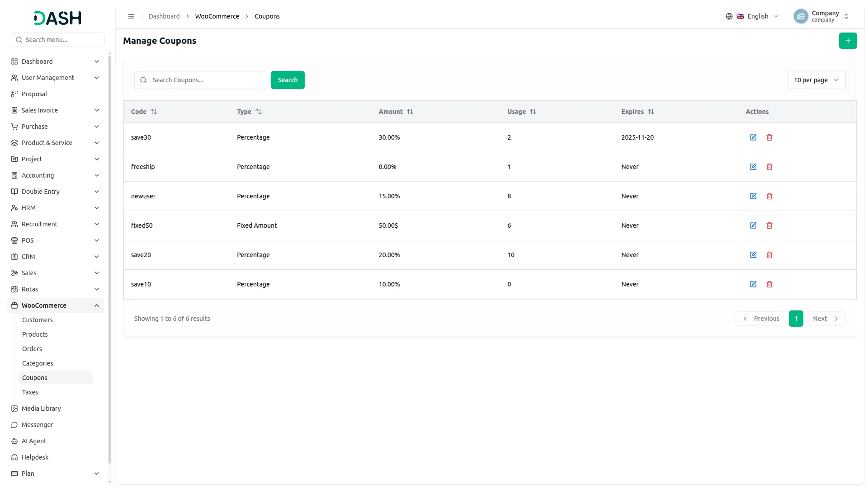Delete the freeship coupon
Screen dimensions: 868x488
point(769,167)
